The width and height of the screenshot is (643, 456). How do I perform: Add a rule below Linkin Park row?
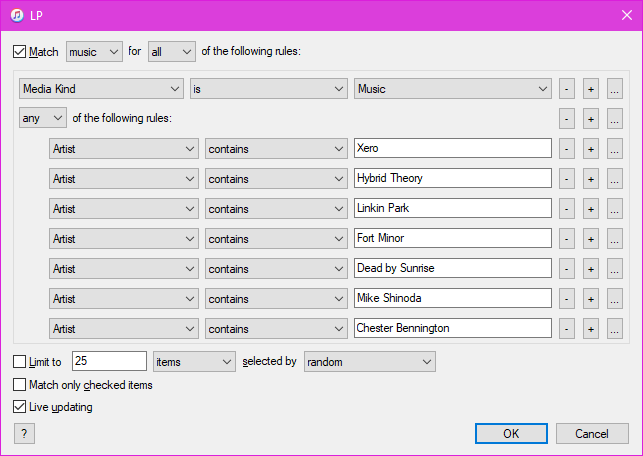point(591,208)
